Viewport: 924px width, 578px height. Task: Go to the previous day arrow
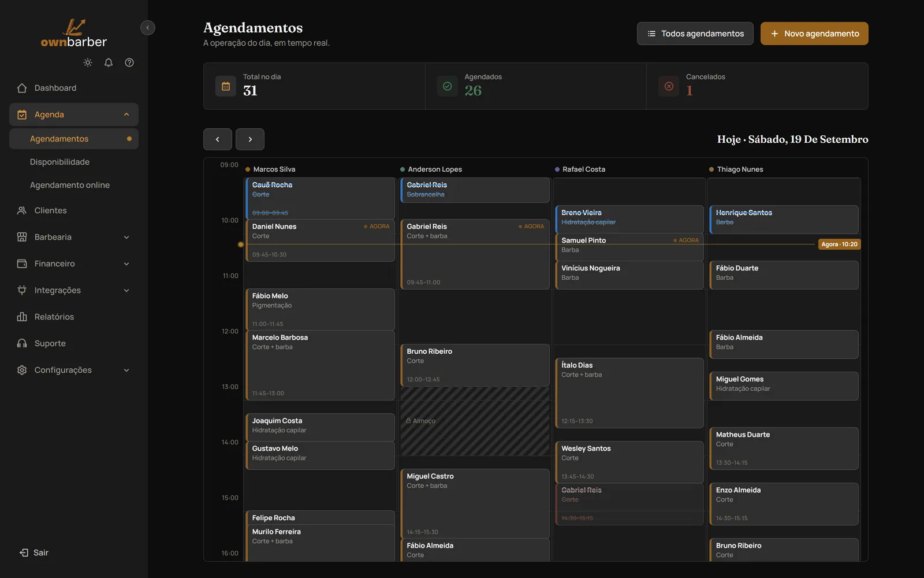[218, 139]
